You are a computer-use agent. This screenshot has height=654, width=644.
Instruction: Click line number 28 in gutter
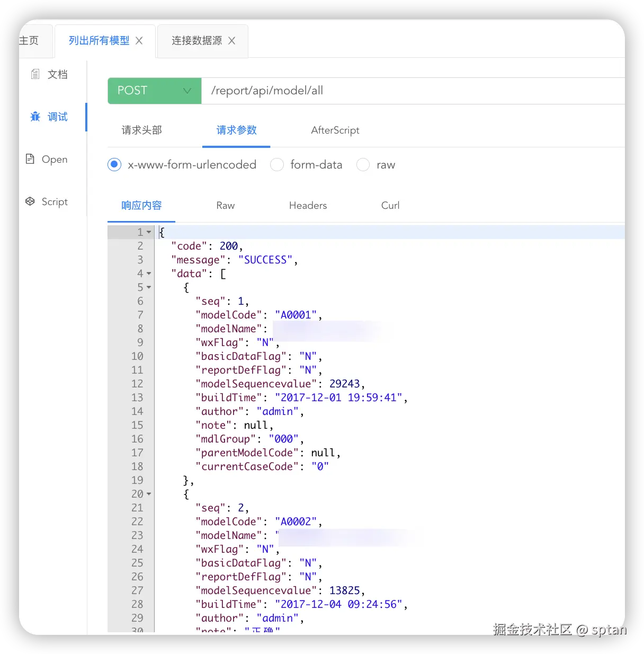point(137,604)
